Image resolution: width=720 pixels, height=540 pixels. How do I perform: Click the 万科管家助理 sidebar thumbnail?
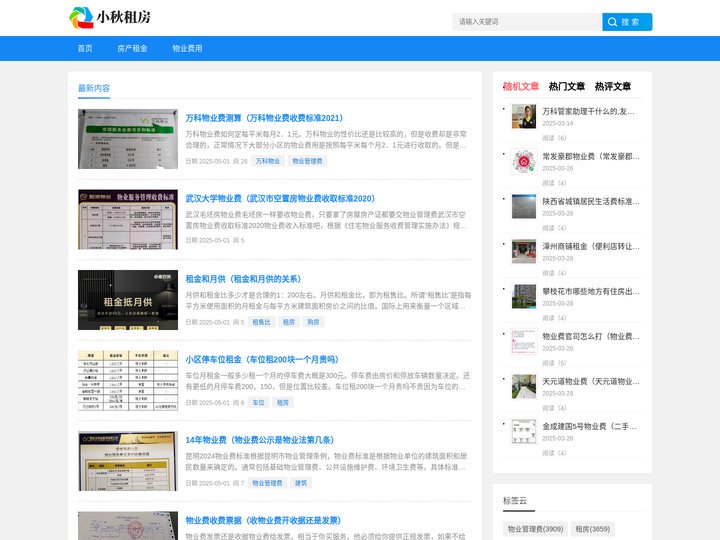point(524,116)
